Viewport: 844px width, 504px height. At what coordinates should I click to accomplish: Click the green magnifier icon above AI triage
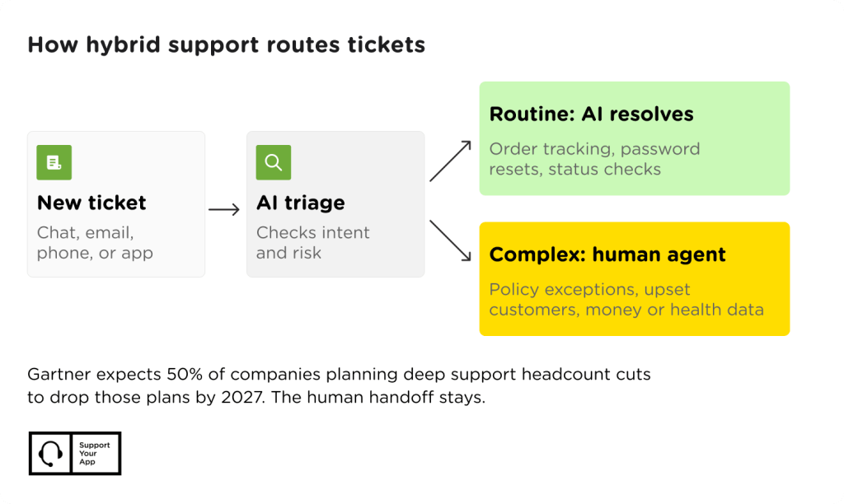pos(274,162)
